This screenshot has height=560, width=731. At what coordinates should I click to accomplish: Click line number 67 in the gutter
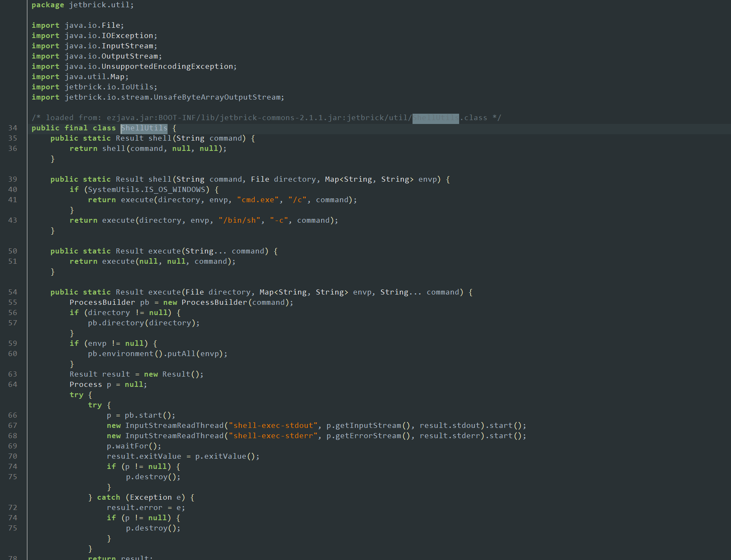(13, 425)
